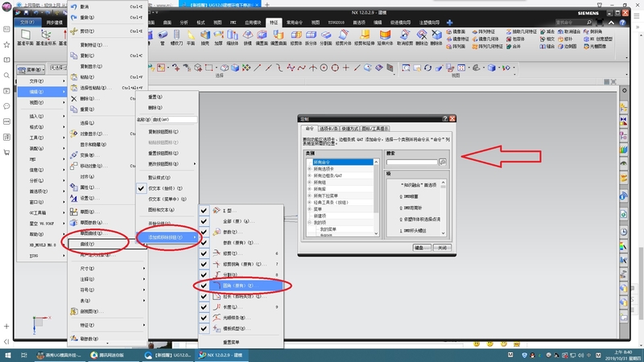Open the 更改按钮图标 submenu
Screen dimensions: 644x362
(167, 164)
